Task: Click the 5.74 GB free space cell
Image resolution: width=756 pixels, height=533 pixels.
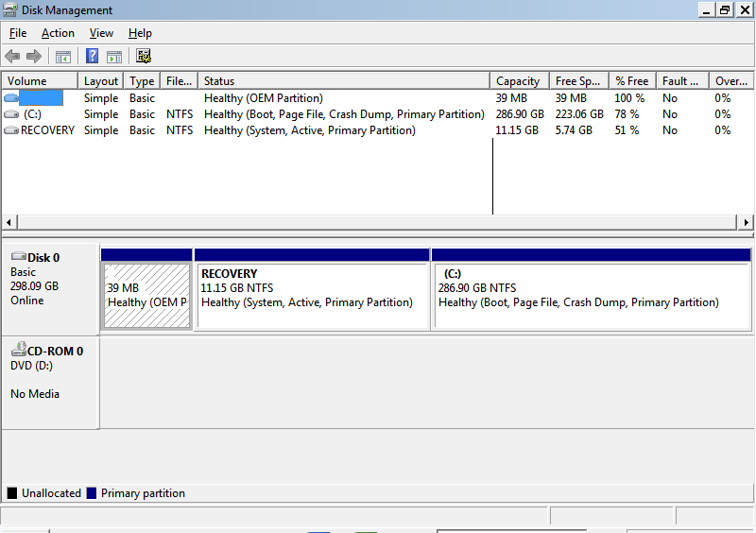Action: (574, 130)
